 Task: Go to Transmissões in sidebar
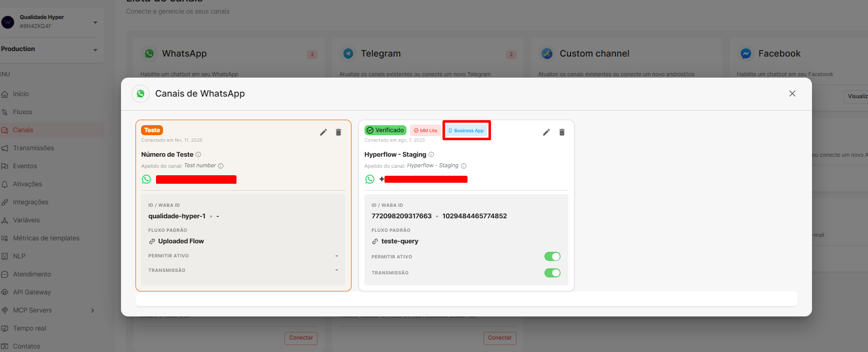(x=33, y=148)
